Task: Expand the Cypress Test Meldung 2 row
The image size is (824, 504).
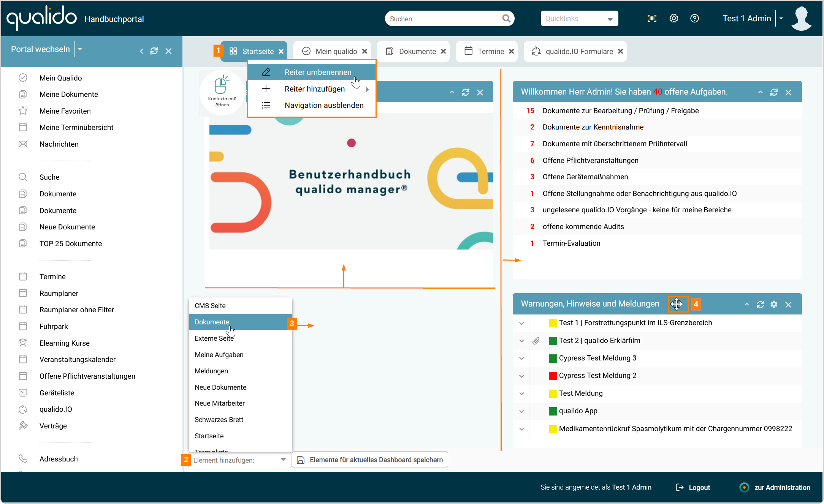Action: [521, 376]
